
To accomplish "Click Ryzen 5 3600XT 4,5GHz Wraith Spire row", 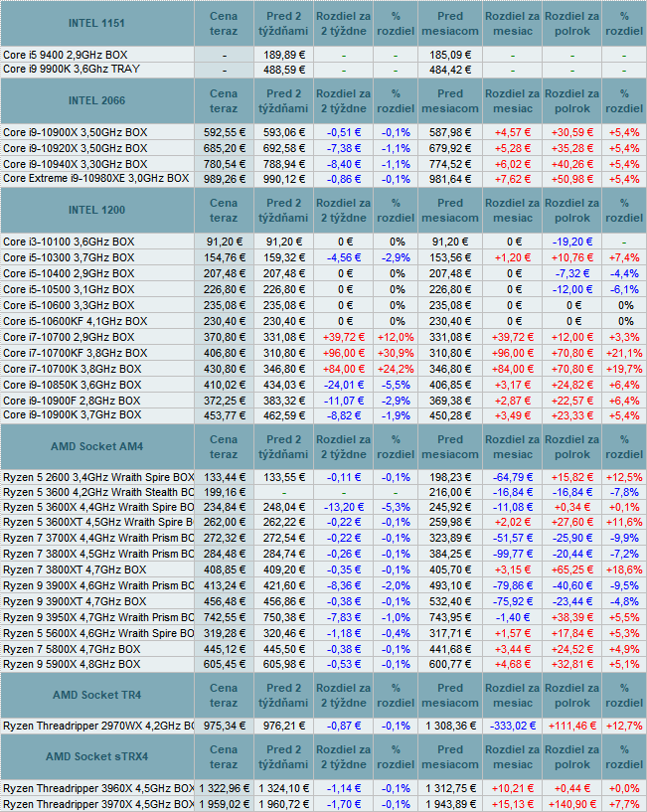I will pyautogui.click(x=98, y=522).
